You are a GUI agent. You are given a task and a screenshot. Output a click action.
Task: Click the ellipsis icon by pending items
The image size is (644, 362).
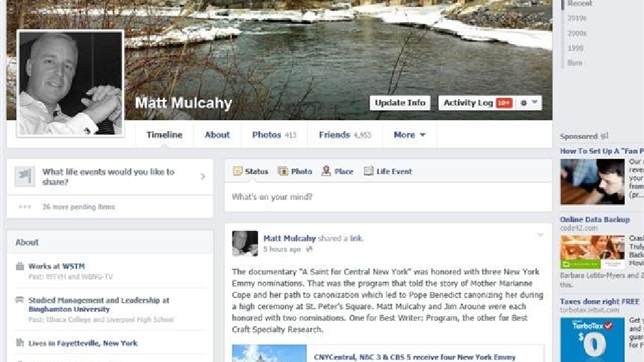[x=25, y=207]
